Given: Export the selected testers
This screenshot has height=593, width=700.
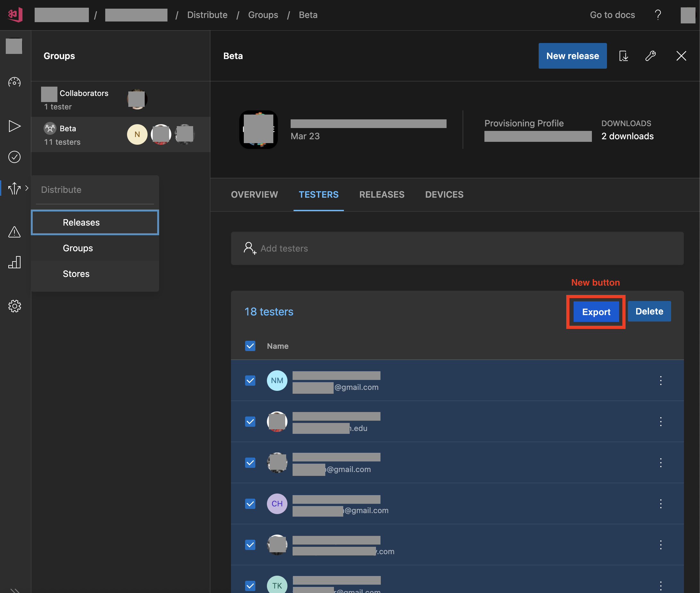Looking at the screenshot, I should (596, 312).
